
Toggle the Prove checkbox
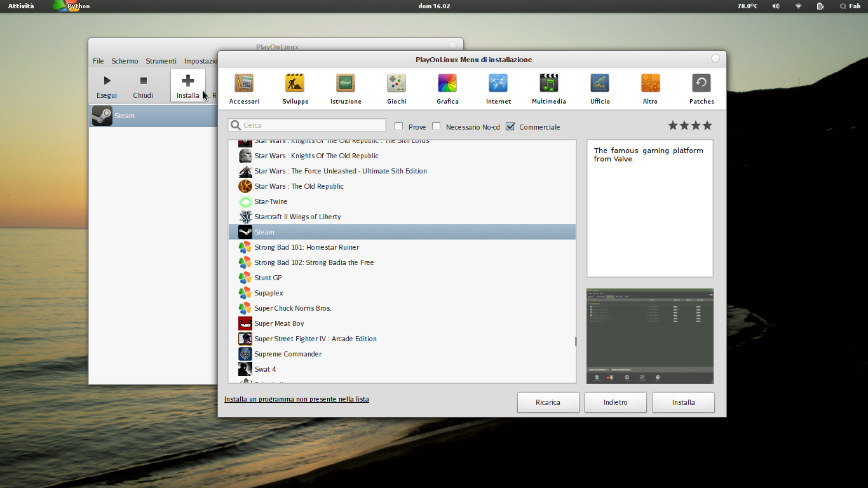399,126
